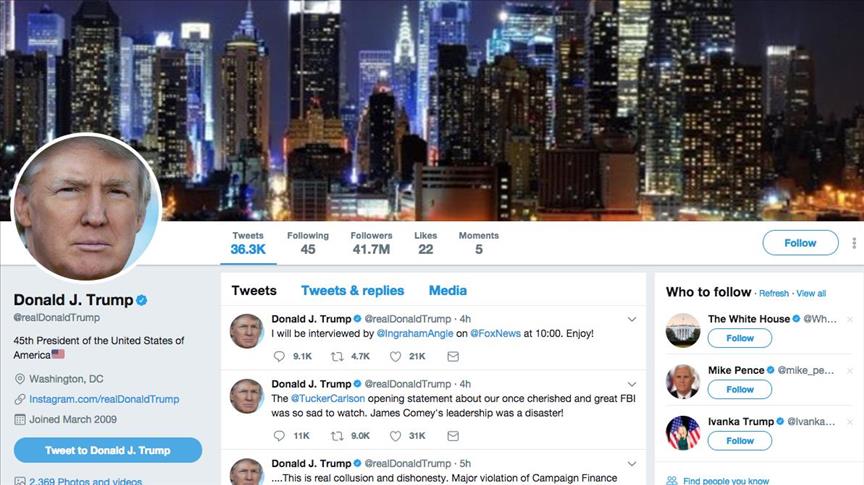Open more options dots beside Follow button

pyautogui.click(x=854, y=243)
